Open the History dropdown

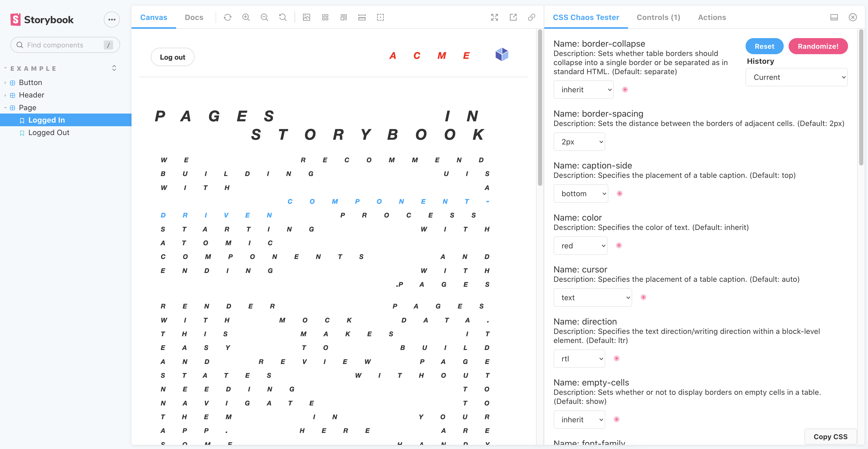[796, 77]
